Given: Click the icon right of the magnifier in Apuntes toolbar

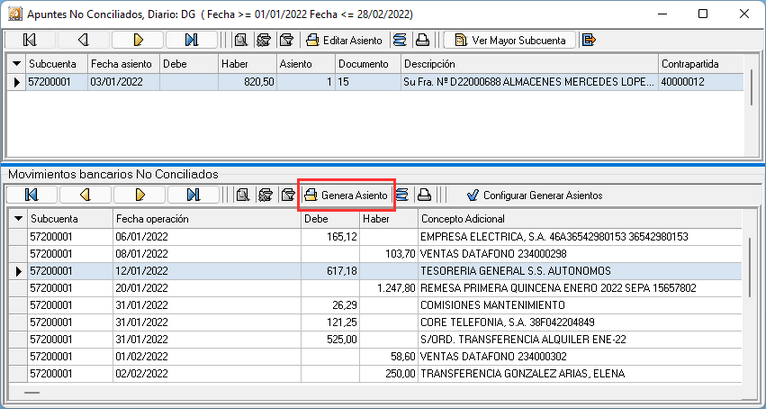Looking at the screenshot, I should coord(264,40).
